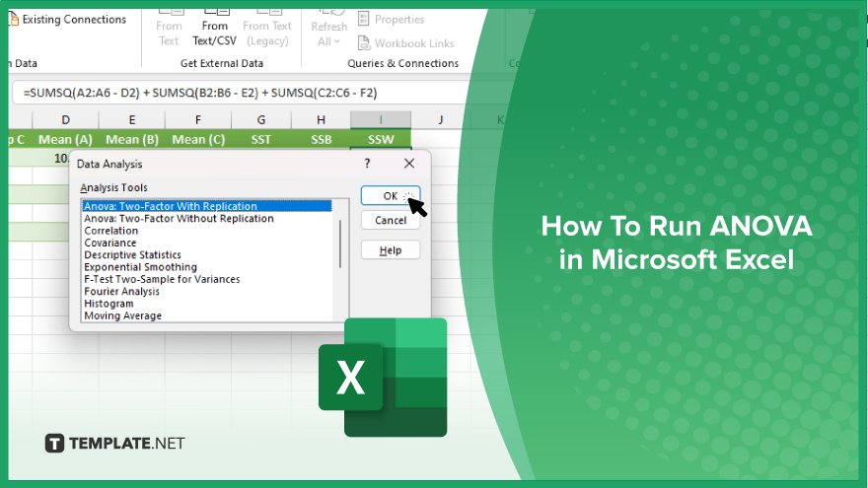
Task: Select column I header
Action: tap(381, 119)
